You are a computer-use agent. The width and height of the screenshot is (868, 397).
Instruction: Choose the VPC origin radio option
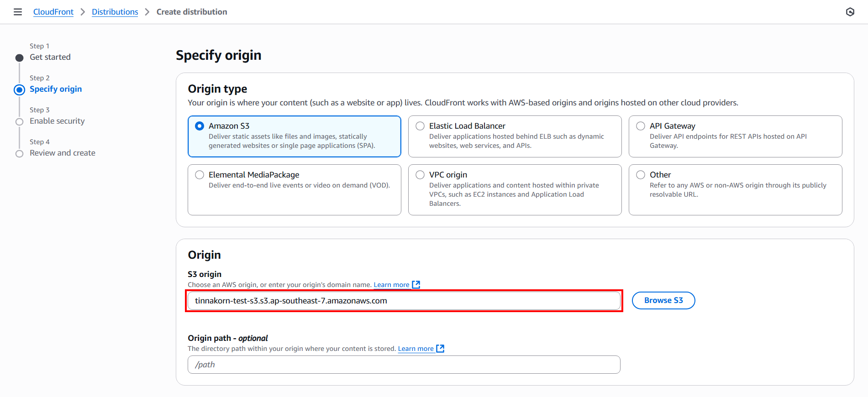click(420, 175)
